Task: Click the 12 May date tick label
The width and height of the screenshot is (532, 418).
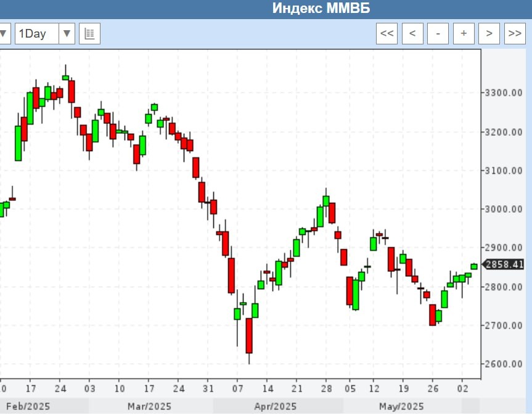Action: click(x=374, y=389)
